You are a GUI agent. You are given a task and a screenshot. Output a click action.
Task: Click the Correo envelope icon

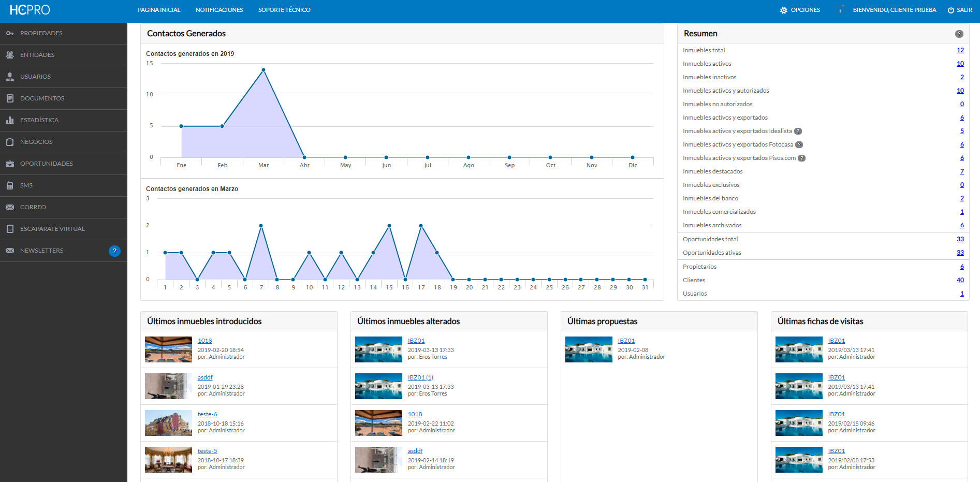[x=10, y=207]
